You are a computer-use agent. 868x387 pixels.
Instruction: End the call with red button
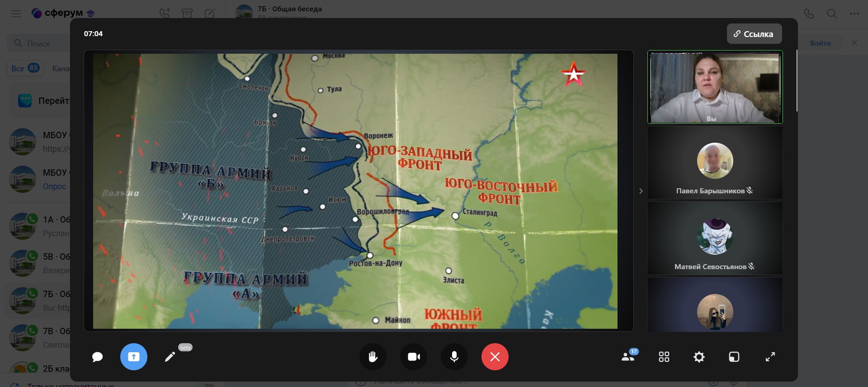point(495,357)
